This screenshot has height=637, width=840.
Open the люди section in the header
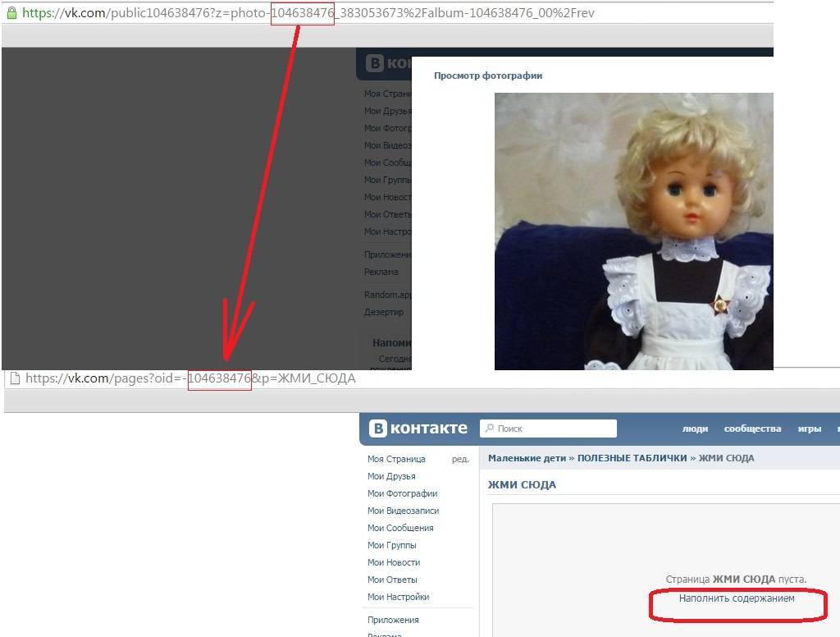click(x=695, y=428)
